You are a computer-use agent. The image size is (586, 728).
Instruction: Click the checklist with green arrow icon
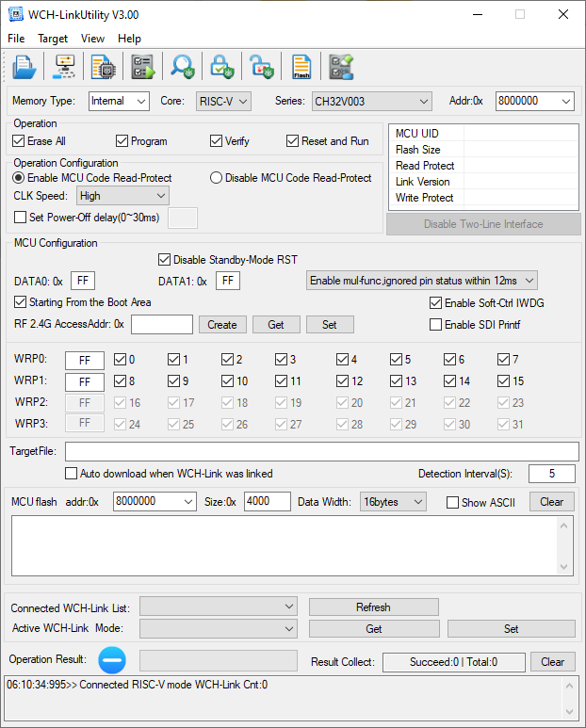[x=143, y=67]
